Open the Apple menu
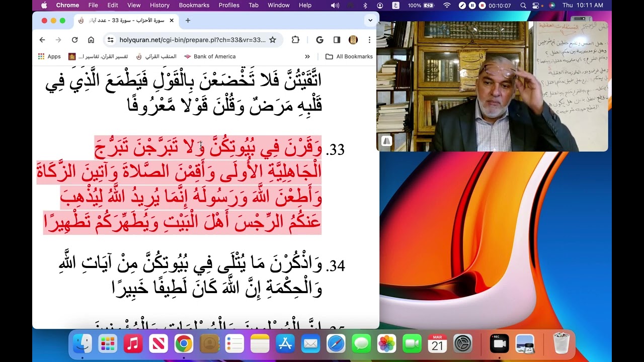Screen dimensions: 644x362 tap(44, 6)
